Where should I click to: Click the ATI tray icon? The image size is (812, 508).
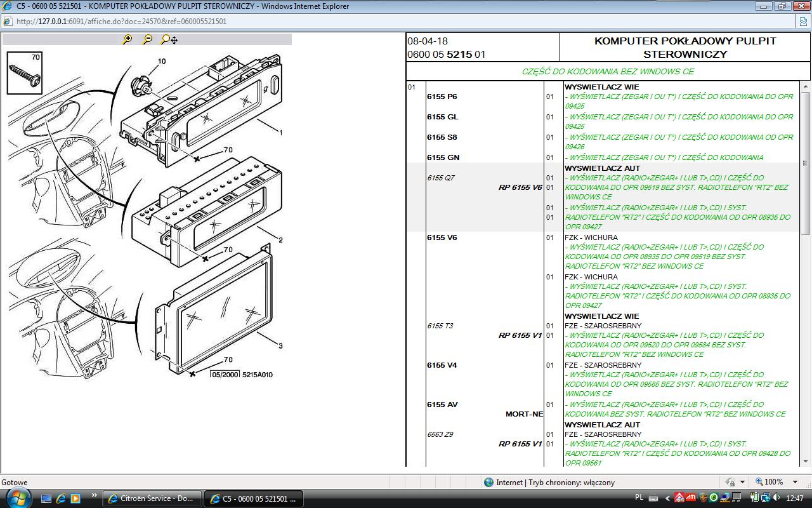pos(690,498)
